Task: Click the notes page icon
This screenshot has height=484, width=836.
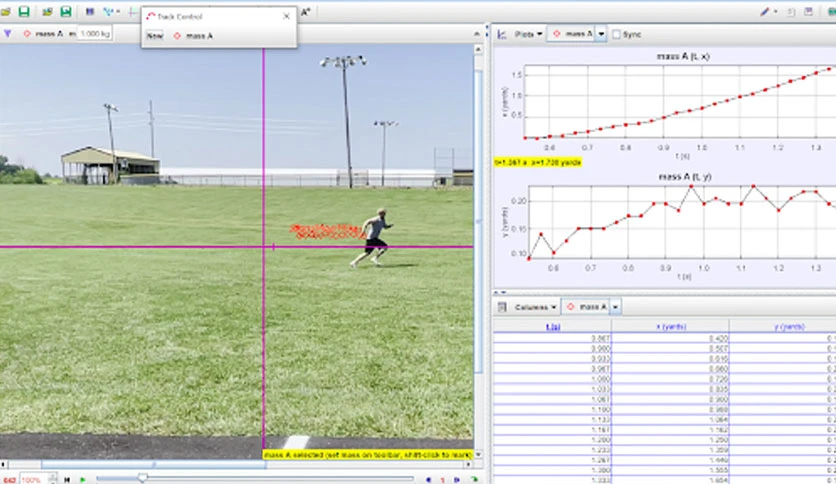Action: (791, 11)
